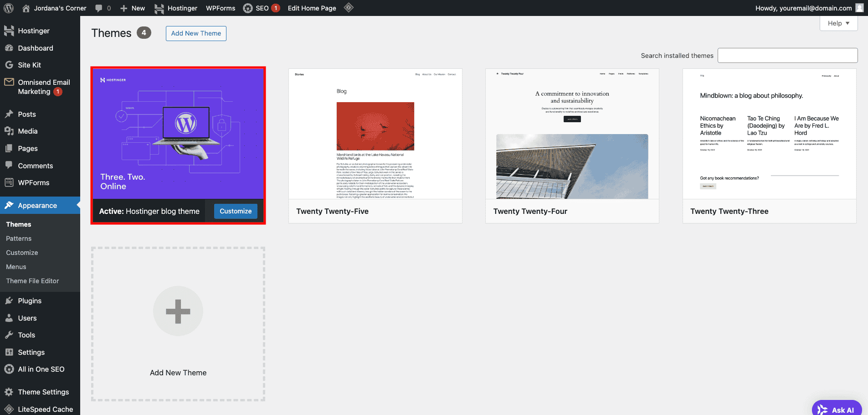This screenshot has width=868, height=415.
Task: Customize the active Hostinger blog theme
Action: [x=235, y=211]
